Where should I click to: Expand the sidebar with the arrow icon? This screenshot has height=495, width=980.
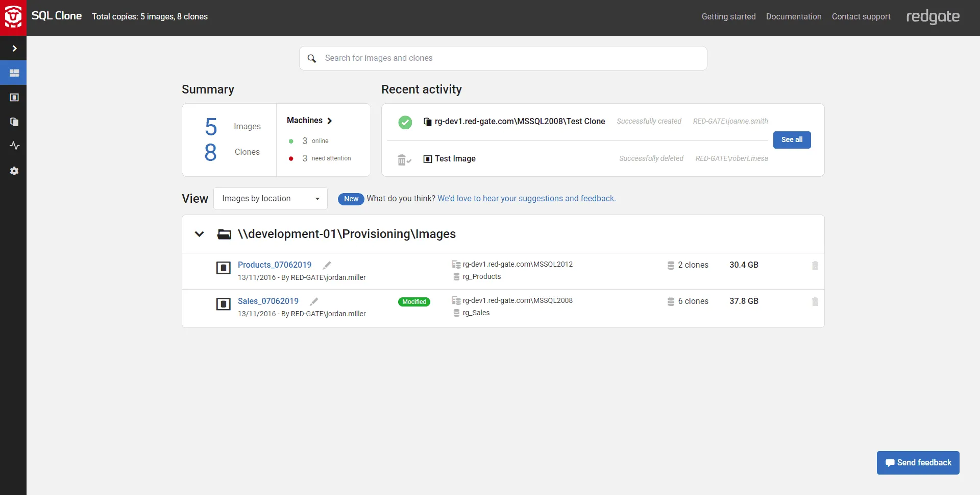tap(14, 48)
